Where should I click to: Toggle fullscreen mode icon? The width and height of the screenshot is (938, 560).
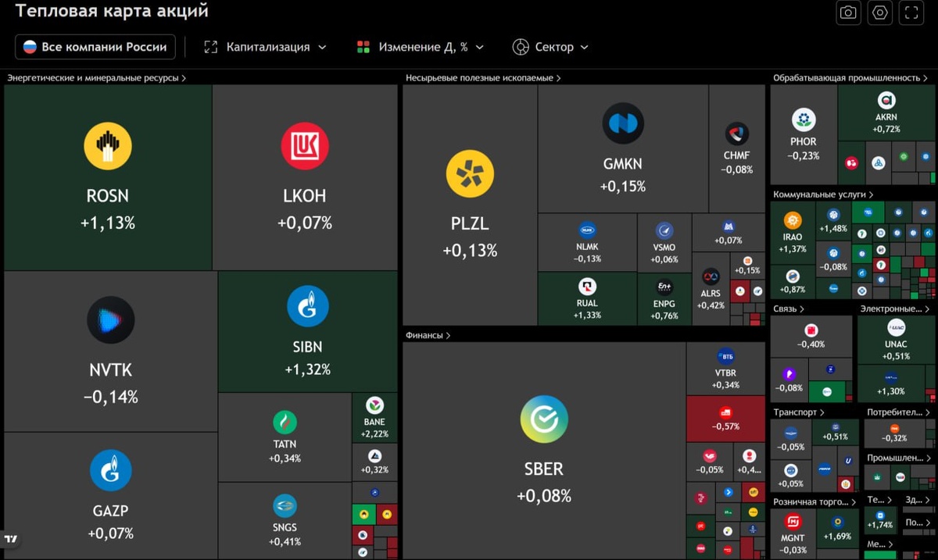click(911, 12)
